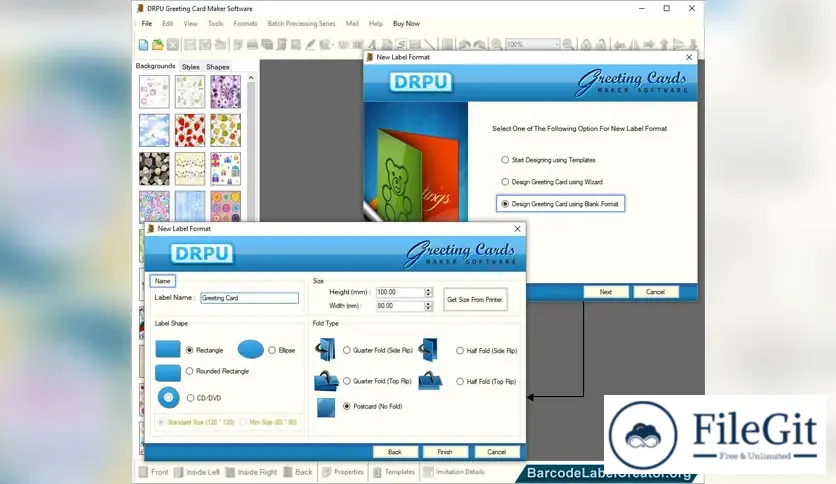The height and width of the screenshot is (484, 836).
Task: Click the Open folder toolbar icon
Action: [158, 45]
